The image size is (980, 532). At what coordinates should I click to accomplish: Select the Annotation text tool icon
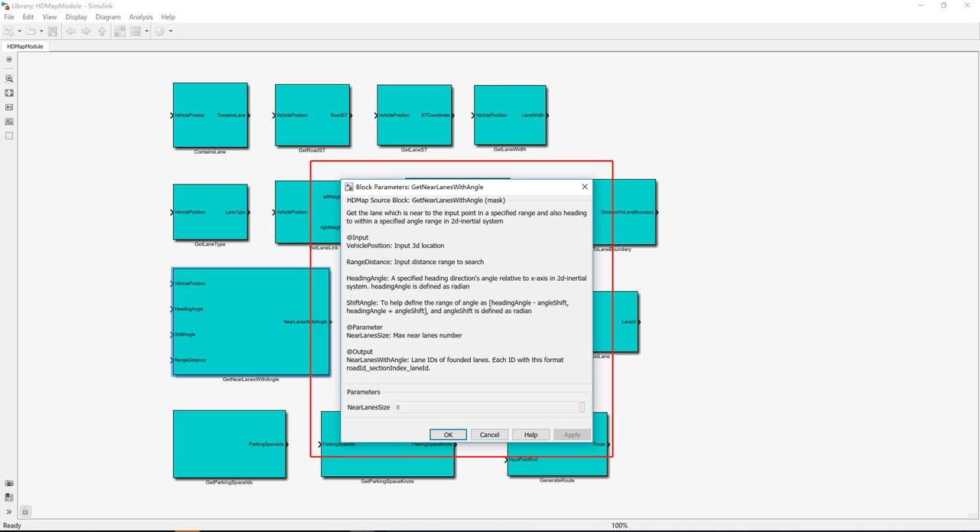coord(9,107)
